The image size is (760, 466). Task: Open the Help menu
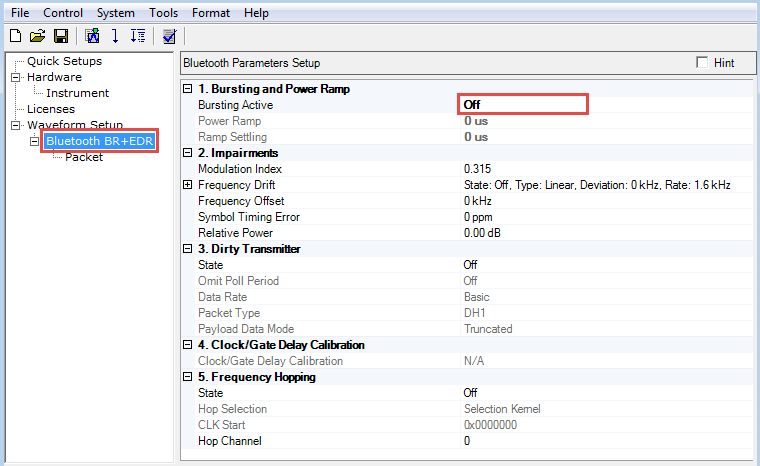pyautogui.click(x=256, y=13)
